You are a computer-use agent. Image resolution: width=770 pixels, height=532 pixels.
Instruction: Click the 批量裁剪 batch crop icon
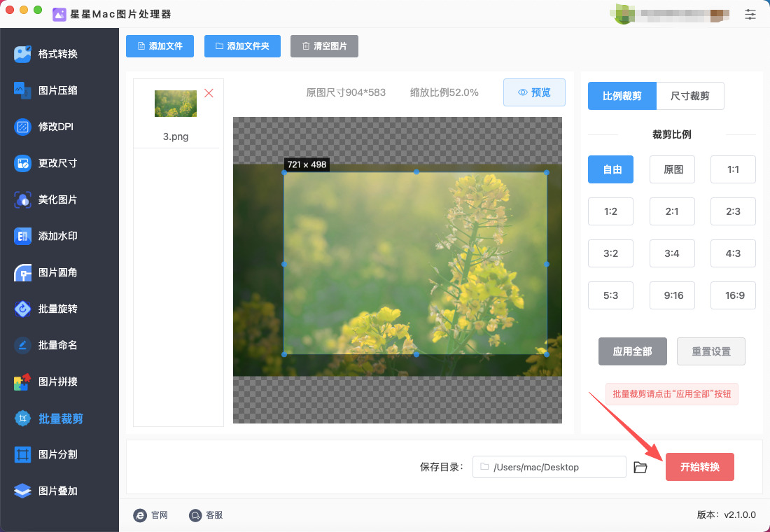click(22, 418)
